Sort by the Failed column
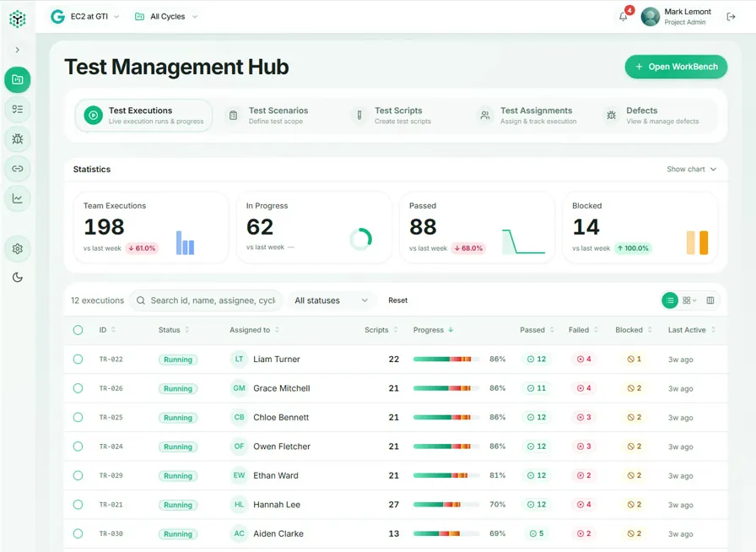Image resolution: width=756 pixels, height=552 pixels. pos(583,330)
